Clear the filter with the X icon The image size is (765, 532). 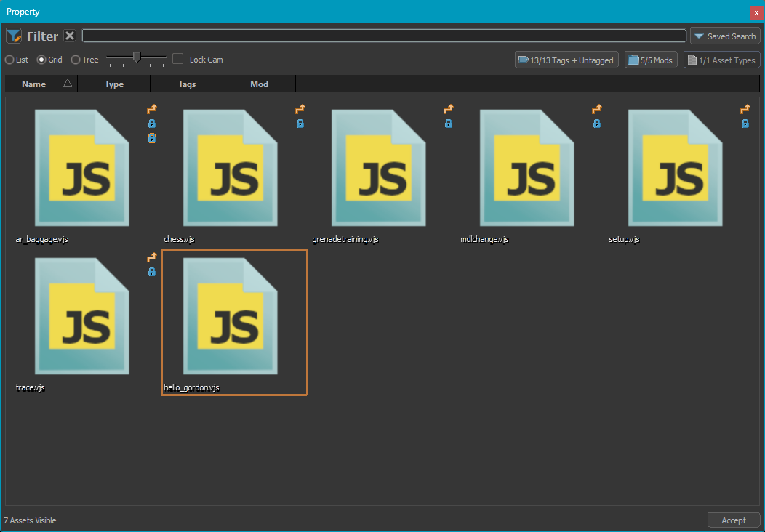pyautogui.click(x=70, y=36)
